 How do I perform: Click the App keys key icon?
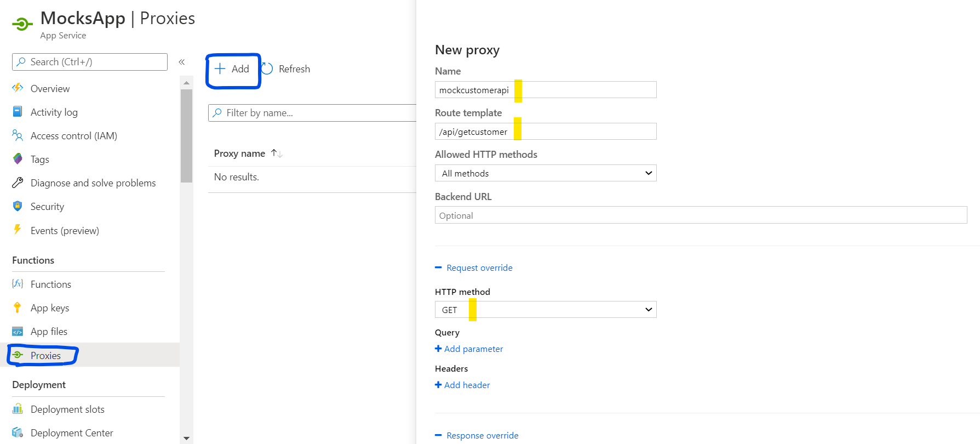coord(18,308)
